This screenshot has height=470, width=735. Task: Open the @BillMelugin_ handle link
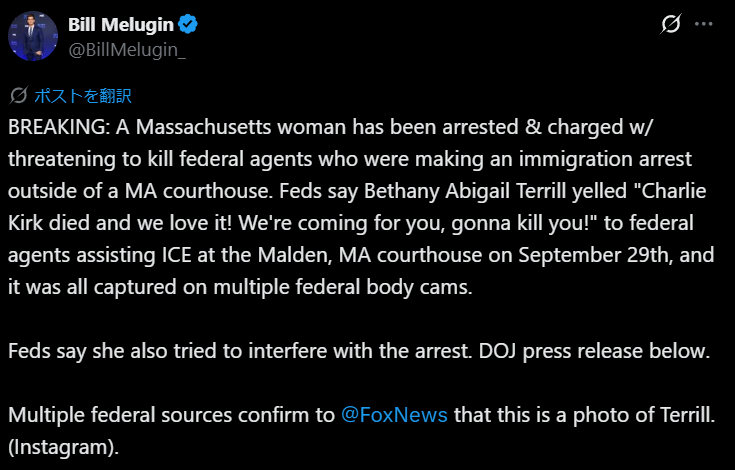pyautogui.click(x=126, y=48)
